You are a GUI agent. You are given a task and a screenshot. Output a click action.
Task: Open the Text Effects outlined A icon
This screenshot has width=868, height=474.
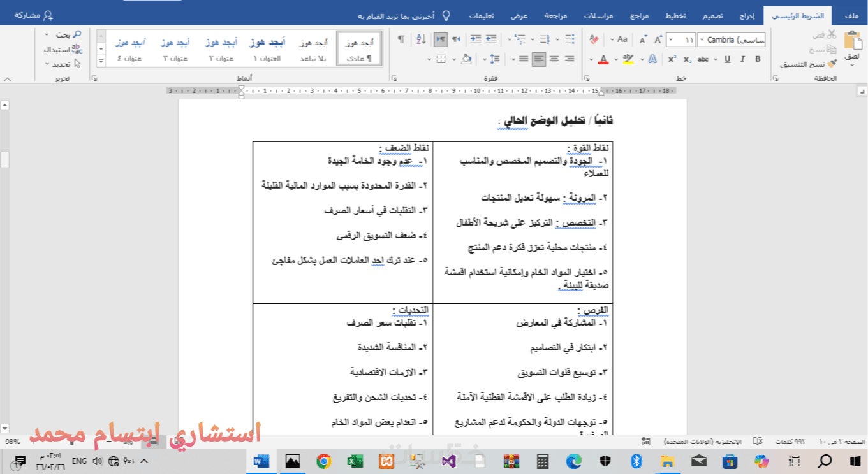[x=652, y=59]
